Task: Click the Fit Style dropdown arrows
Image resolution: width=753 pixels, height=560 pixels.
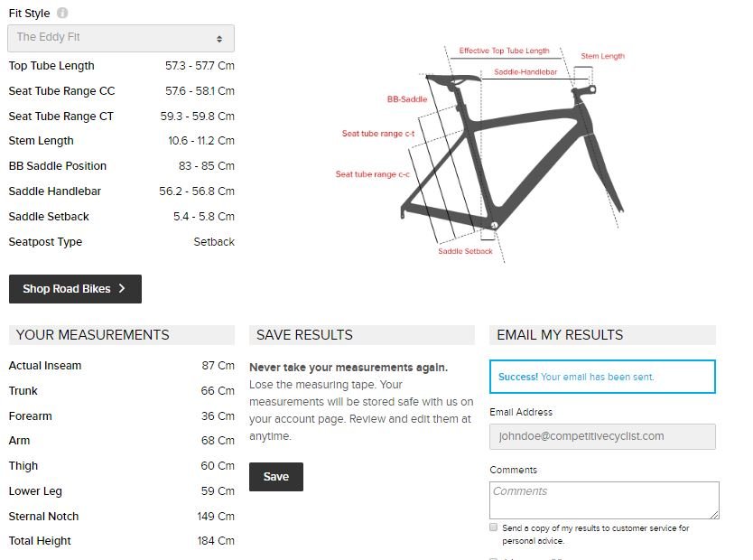Action: pos(219,39)
